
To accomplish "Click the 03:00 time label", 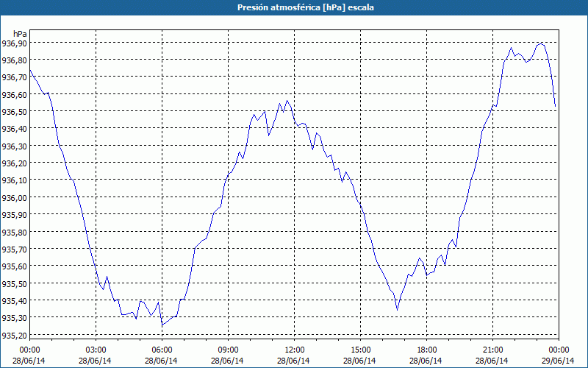I will coord(96,350).
